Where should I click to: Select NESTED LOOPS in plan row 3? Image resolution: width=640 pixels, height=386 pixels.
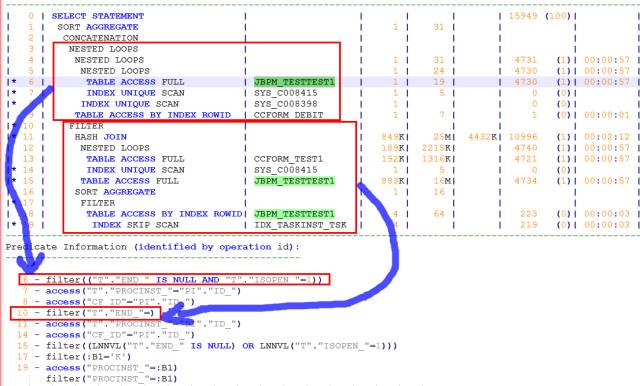pyautogui.click(x=103, y=49)
